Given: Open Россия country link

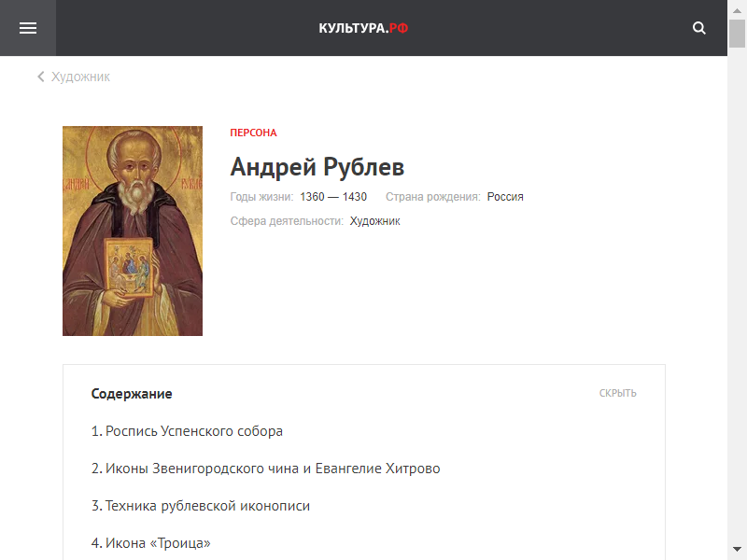Looking at the screenshot, I should (x=505, y=197).
